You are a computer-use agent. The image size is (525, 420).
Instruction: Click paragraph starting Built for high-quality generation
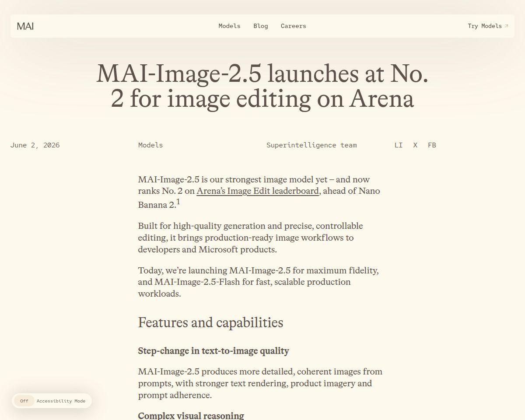click(251, 238)
